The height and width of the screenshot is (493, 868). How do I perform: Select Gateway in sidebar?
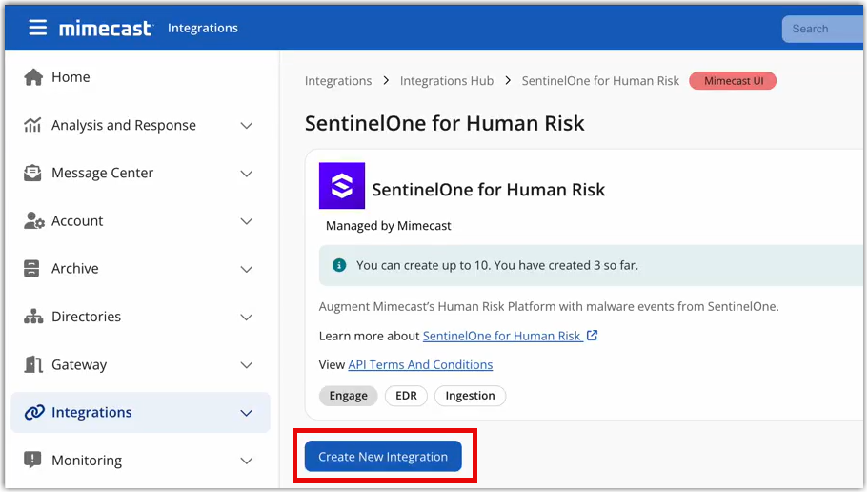79,364
